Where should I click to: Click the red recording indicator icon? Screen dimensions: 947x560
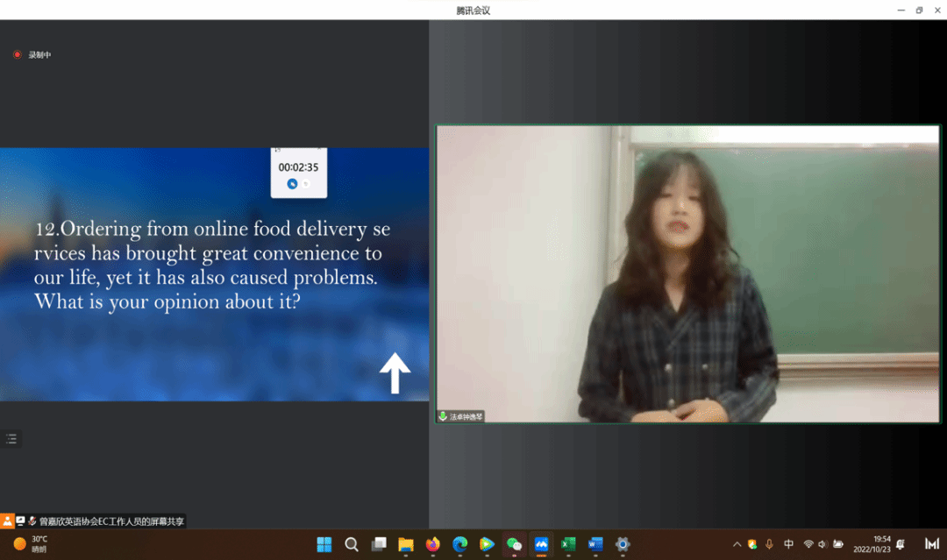coord(17,55)
